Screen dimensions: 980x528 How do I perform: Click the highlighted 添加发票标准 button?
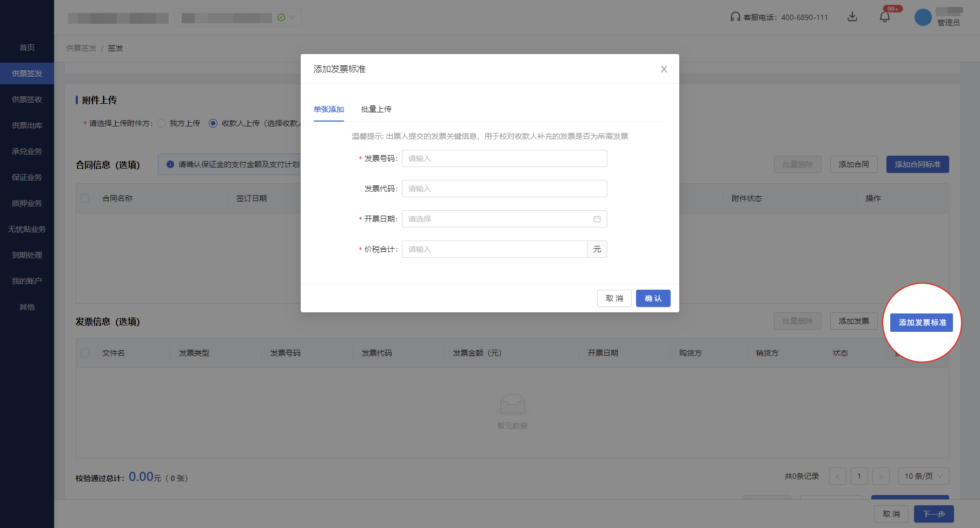[x=922, y=322]
